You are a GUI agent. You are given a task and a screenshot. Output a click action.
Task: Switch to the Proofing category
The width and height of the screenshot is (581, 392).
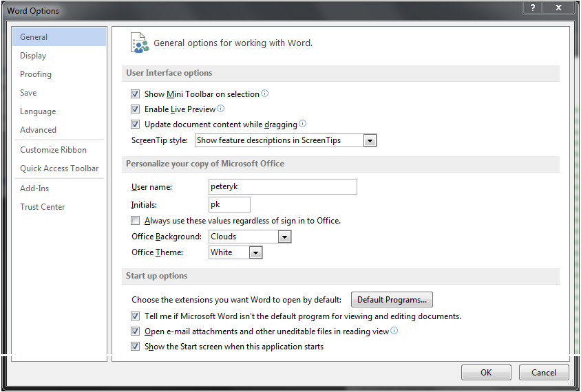pyautogui.click(x=59, y=74)
